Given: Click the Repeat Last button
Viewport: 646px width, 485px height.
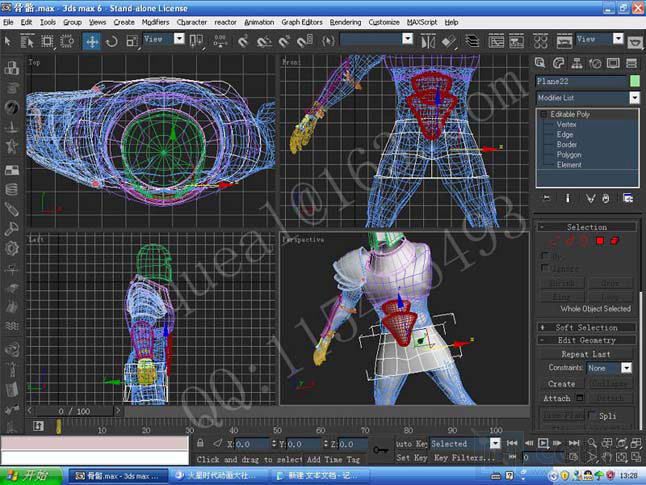Looking at the screenshot, I should [585, 354].
